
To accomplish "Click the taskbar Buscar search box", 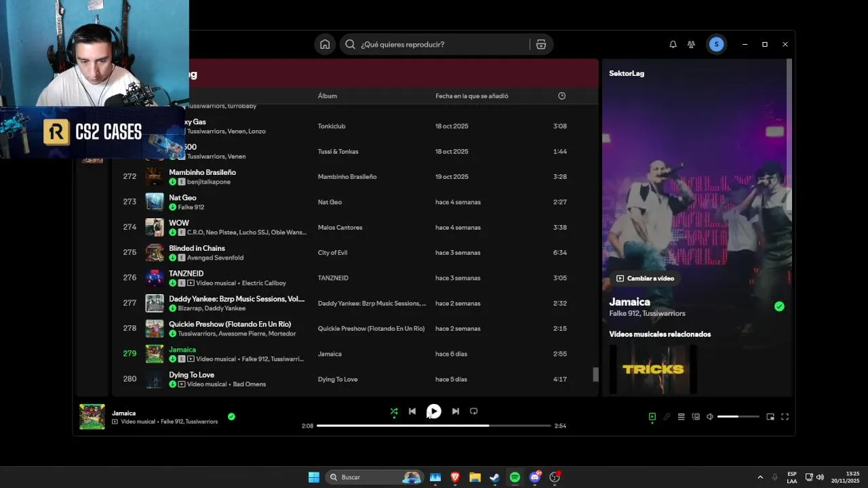I will click(x=374, y=477).
